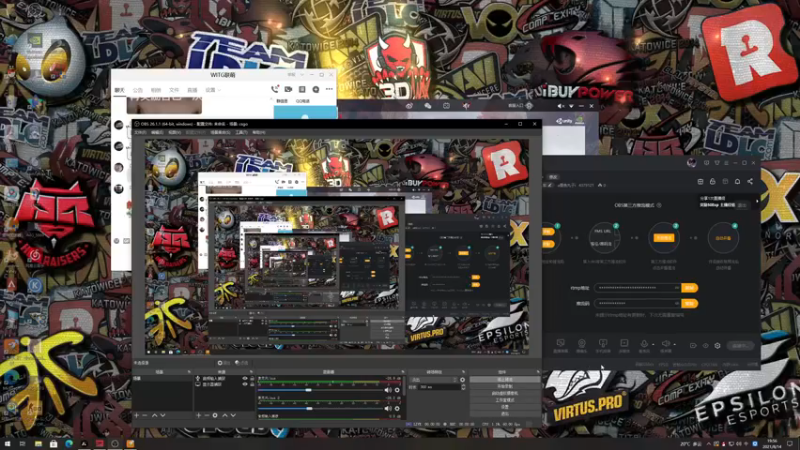The image size is (800, 450).
Task: Add a new scene in OBS scenes panel
Action: pyautogui.click(x=136, y=415)
